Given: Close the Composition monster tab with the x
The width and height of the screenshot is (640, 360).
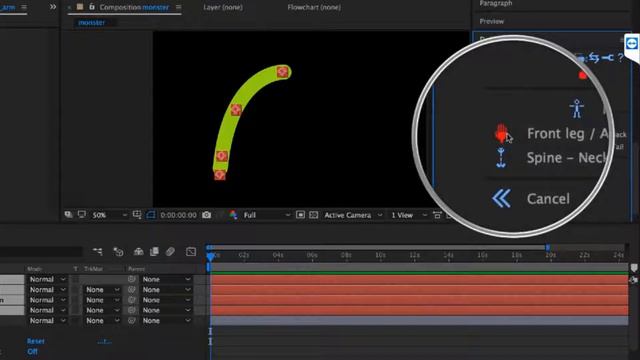Looking at the screenshot, I should (69, 7).
